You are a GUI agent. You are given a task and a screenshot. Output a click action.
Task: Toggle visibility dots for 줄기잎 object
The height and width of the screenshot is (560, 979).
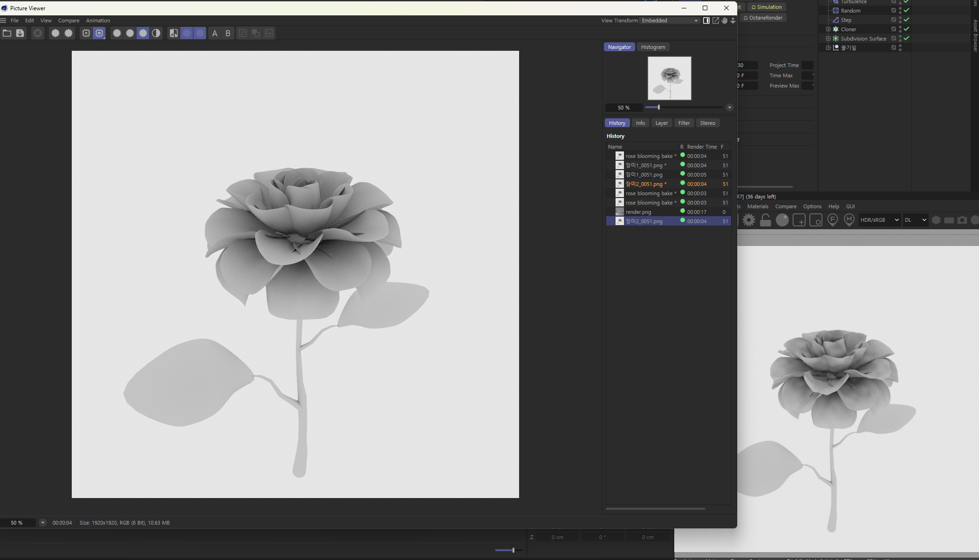pos(900,48)
